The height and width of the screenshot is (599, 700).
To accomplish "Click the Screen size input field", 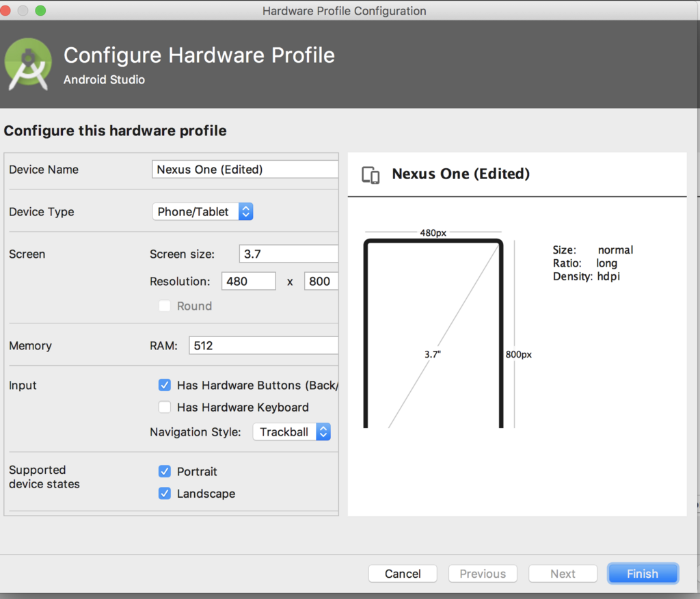I will (289, 254).
